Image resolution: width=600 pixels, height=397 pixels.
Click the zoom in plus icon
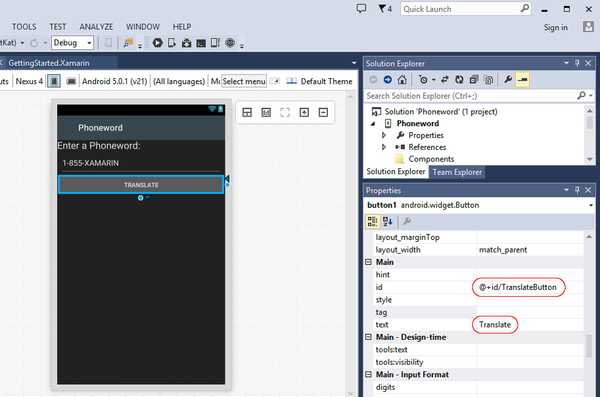click(x=304, y=112)
